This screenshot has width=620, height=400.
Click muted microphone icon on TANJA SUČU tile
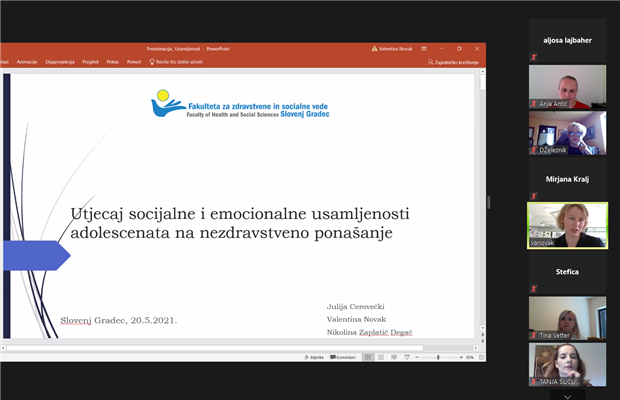click(x=534, y=381)
